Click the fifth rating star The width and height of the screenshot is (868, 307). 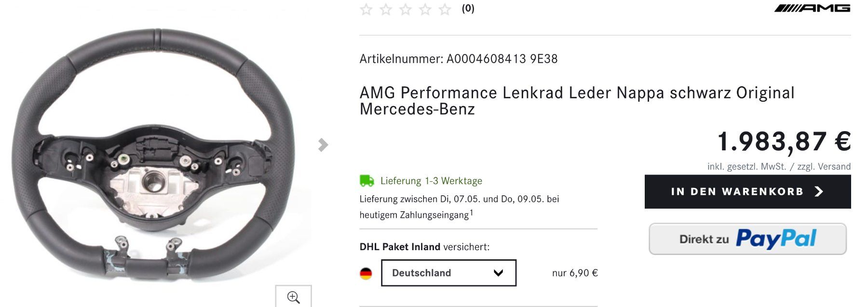pyautogui.click(x=445, y=9)
